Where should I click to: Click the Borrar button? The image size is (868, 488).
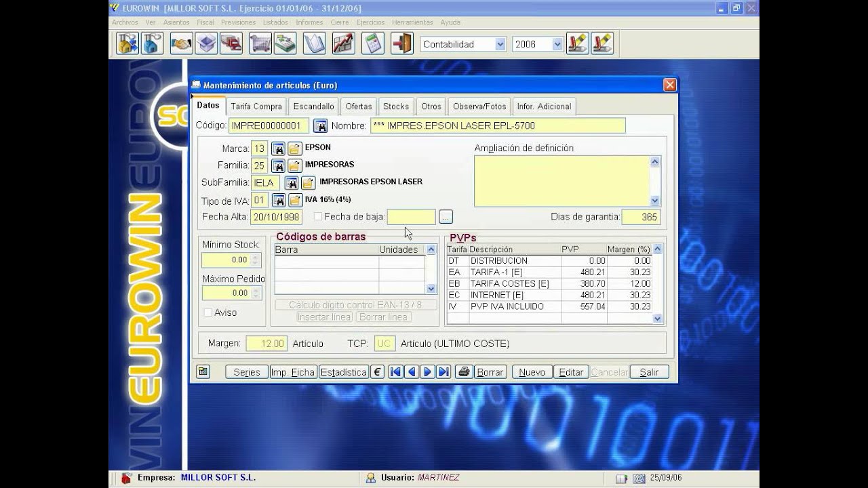(x=490, y=372)
